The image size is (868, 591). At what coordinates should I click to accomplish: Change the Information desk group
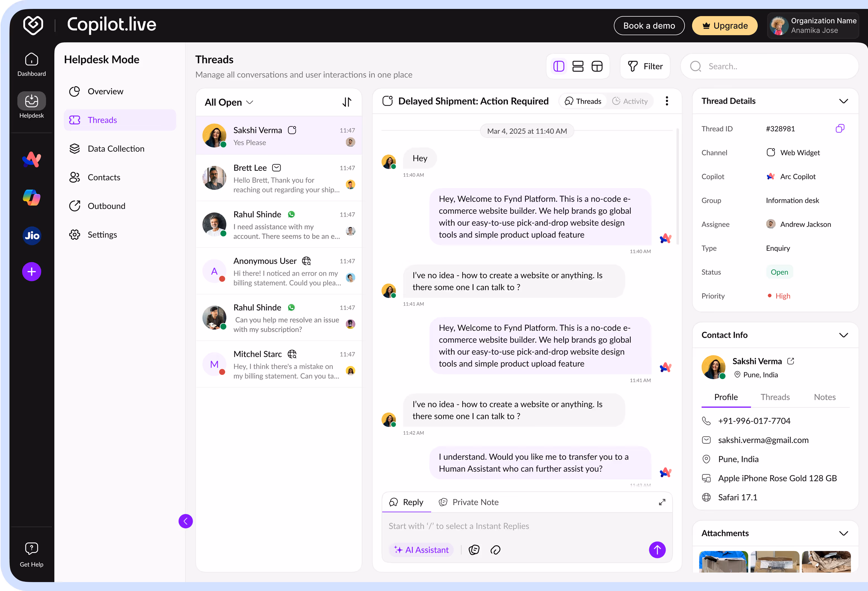tap(792, 200)
